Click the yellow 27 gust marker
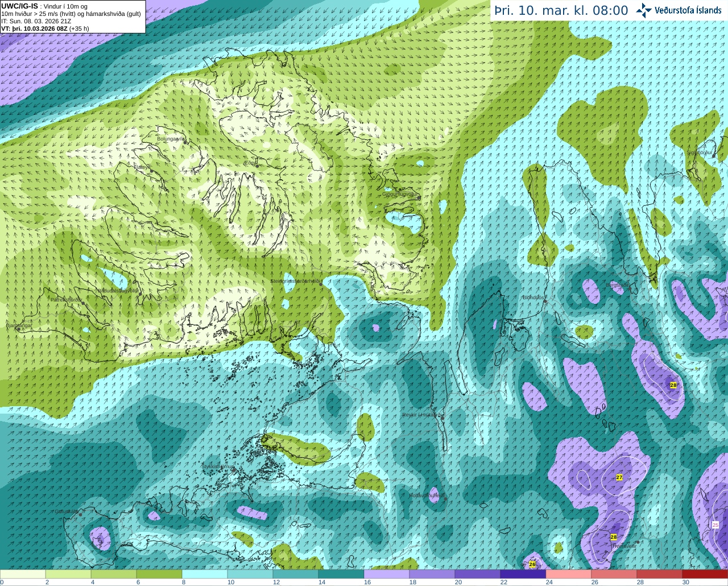Screen dimensions: 728x586 tap(619, 477)
